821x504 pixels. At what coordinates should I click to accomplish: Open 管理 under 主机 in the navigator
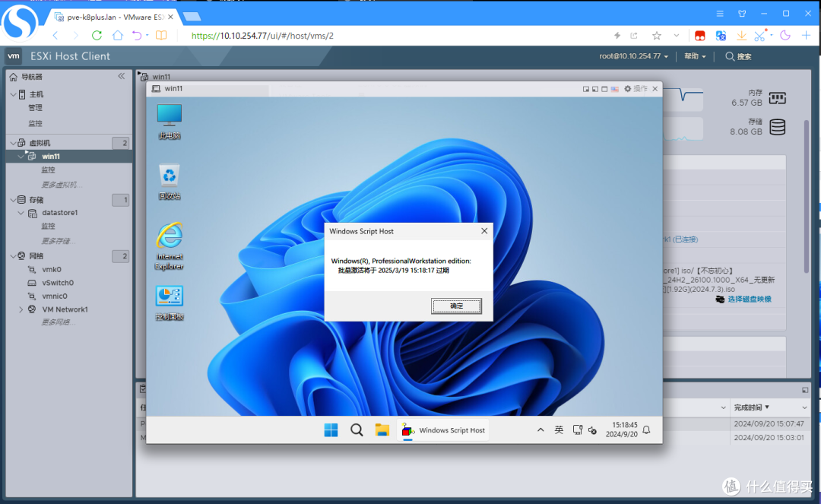35,108
